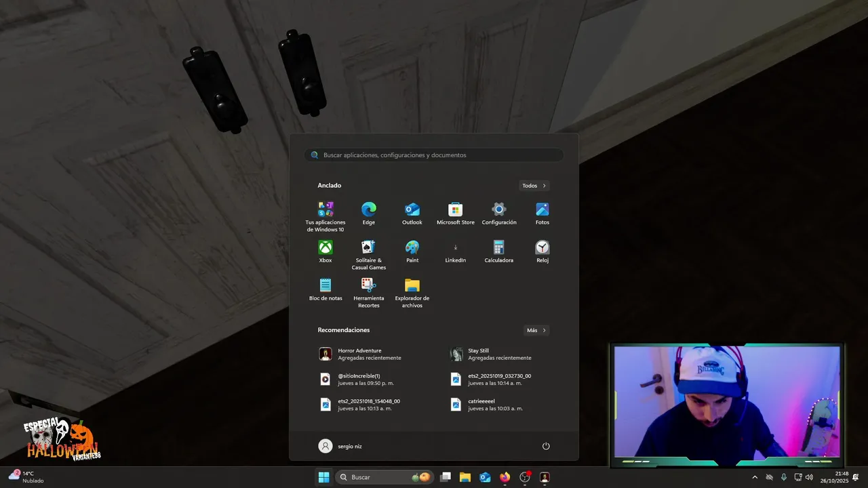Click the volume speaker tray icon
Viewport: 868px width, 488px height.
[809, 477]
